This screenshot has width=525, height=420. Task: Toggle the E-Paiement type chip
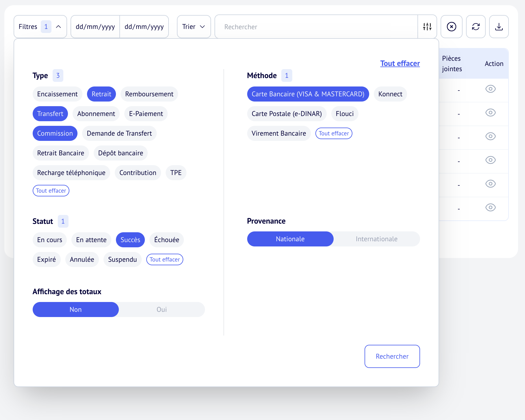pos(146,114)
